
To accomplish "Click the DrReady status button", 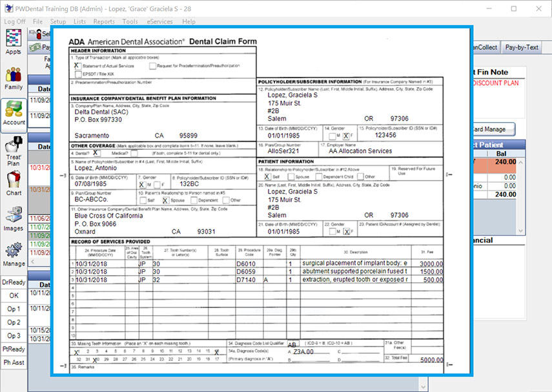I will 14,282.
